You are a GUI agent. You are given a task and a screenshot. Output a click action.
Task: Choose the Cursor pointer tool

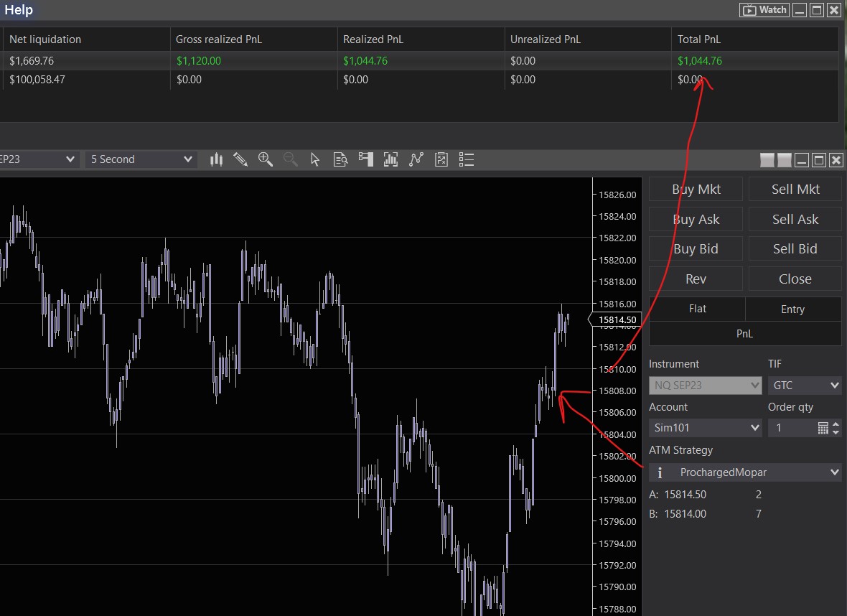(x=315, y=159)
